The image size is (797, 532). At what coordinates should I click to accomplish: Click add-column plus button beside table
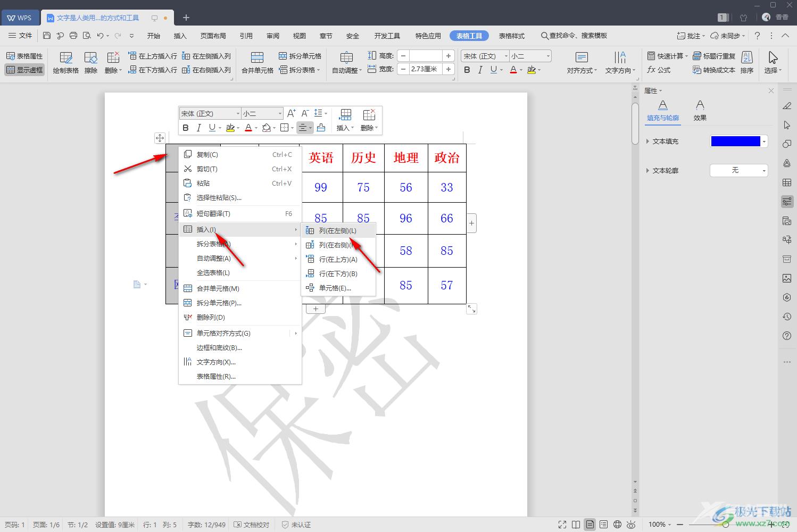click(x=471, y=223)
